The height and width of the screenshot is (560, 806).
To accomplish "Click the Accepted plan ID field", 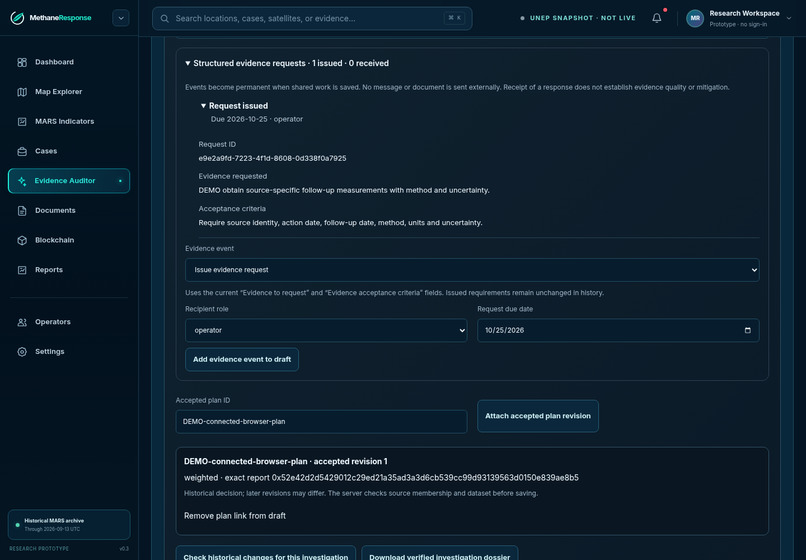I will [321, 422].
